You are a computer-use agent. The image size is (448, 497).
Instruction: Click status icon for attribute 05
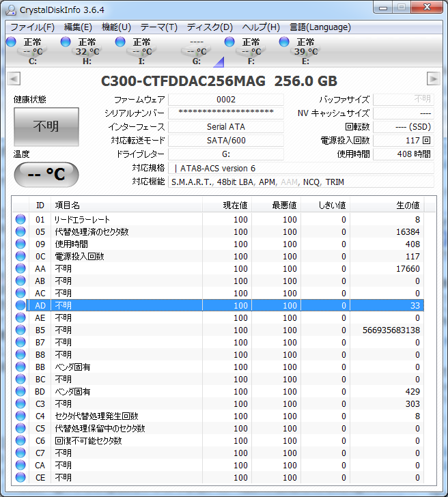(20, 231)
